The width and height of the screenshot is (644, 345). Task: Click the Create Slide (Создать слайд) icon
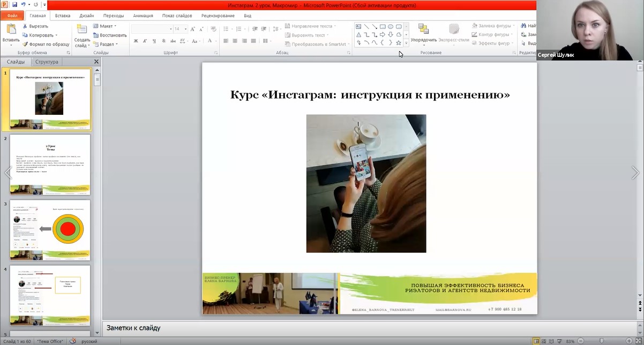click(82, 29)
